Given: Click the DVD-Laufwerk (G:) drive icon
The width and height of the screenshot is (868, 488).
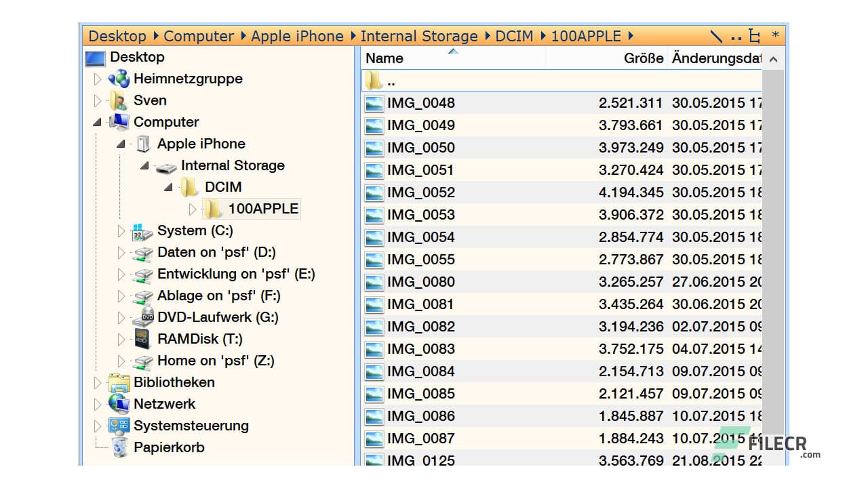Looking at the screenshot, I should click(142, 317).
